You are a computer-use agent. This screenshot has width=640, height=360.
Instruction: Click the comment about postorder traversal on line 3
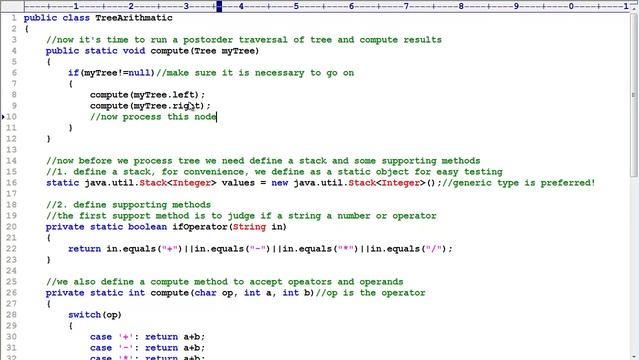244,40
